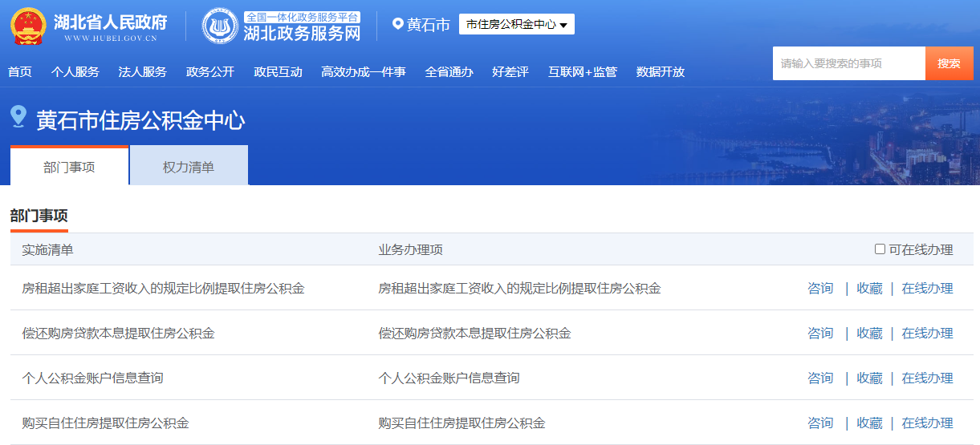The width and height of the screenshot is (980, 445).
Task: Open the 好差评 navigation item
Action: coord(510,72)
